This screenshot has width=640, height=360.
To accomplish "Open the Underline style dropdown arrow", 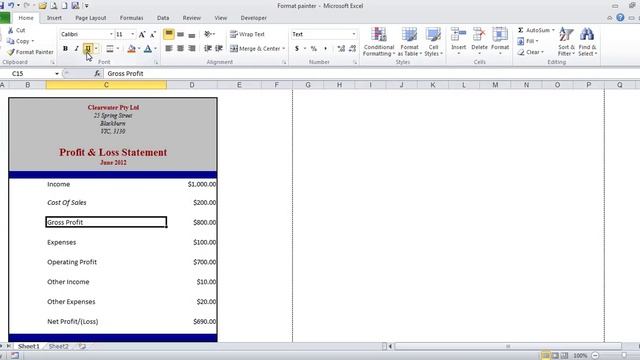I will click(96, 49).
